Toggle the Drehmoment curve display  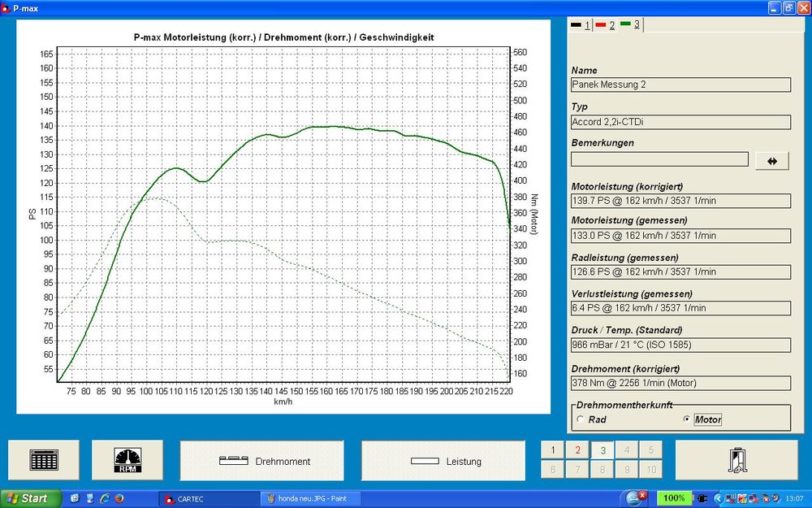point(262,461)
